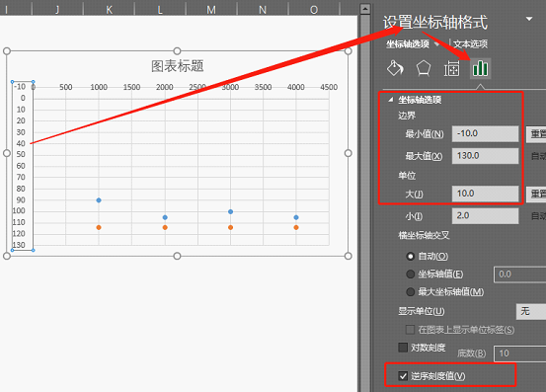546x392 pixels.
Task: Click the 最大值 input field showing 130.0
Action: [485, 156]
